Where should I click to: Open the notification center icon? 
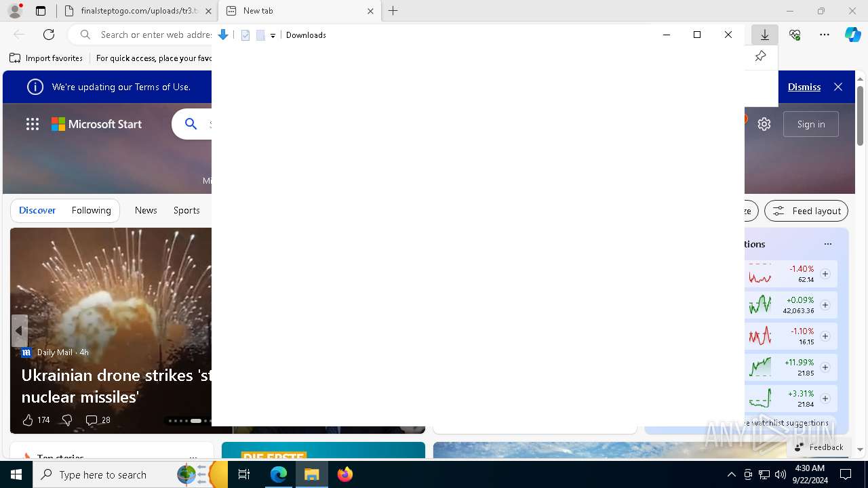(846, 474)
